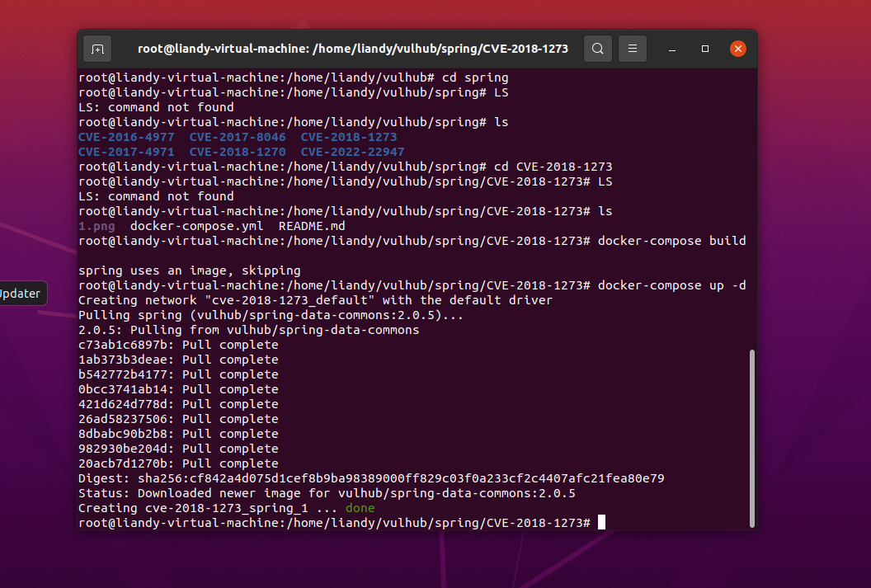
Task: Click the 'docker-compose up -d' command
Action: [x=671, y=285]
